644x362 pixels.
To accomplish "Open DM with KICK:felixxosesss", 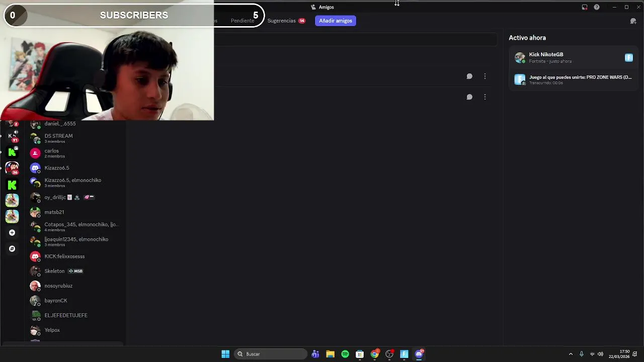I will pyautogui.click(x=74, y=256).
